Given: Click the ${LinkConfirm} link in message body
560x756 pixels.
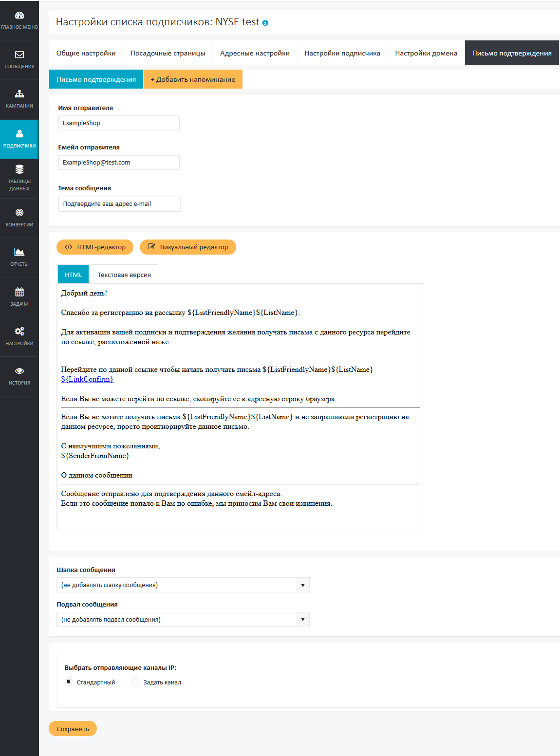Looking at the screenshot, I should (x=87, y=379).
